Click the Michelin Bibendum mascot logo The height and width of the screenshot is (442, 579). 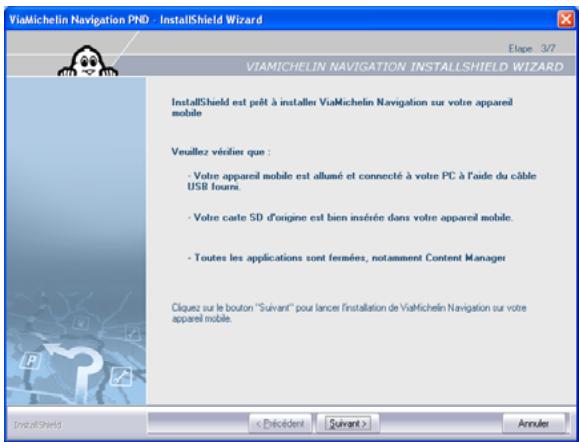point(88,61)
